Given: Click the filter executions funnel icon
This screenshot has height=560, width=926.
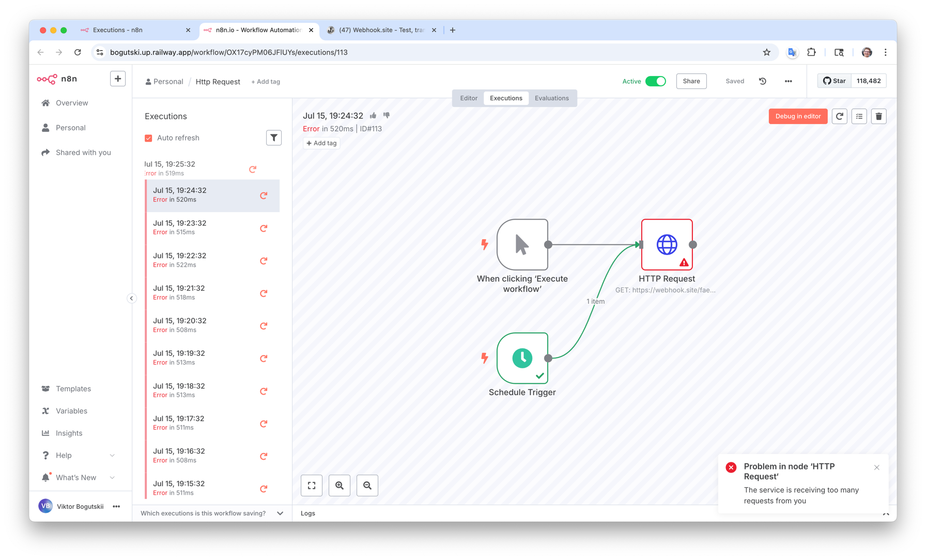Looking at the screenshot, I should tap(274, 138).
